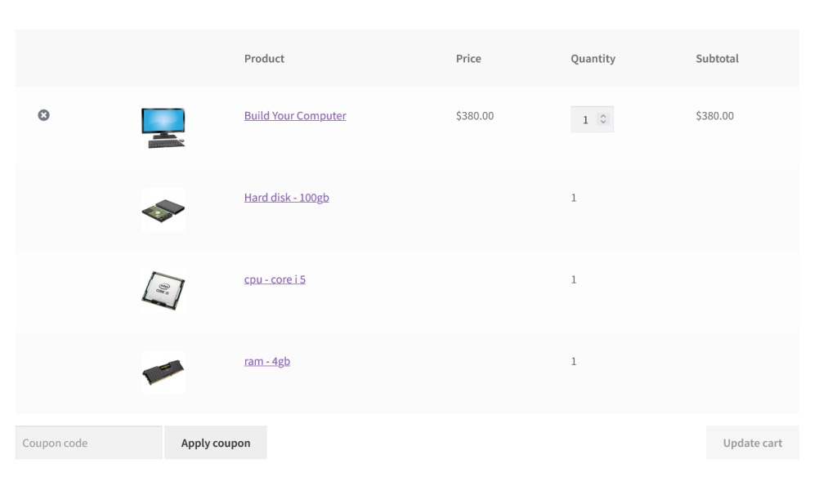Open the Build Your Computer link
This screenshot has width=837, height=504.
coord(295,116)
